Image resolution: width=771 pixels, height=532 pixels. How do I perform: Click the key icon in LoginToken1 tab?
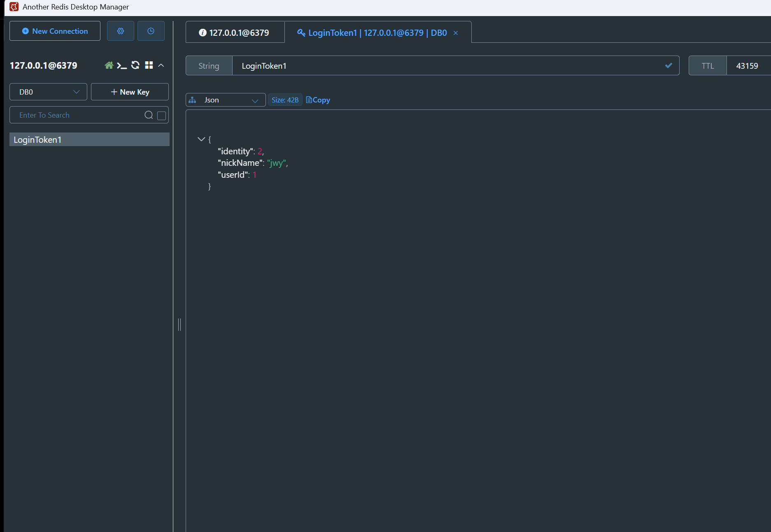pos(301,33)
